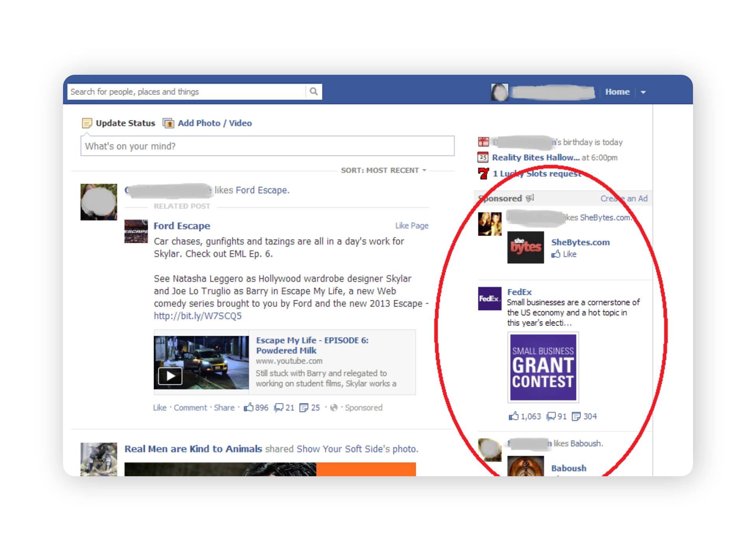
Task: Open the 1 Lucky Slots request
Action: 537,174
